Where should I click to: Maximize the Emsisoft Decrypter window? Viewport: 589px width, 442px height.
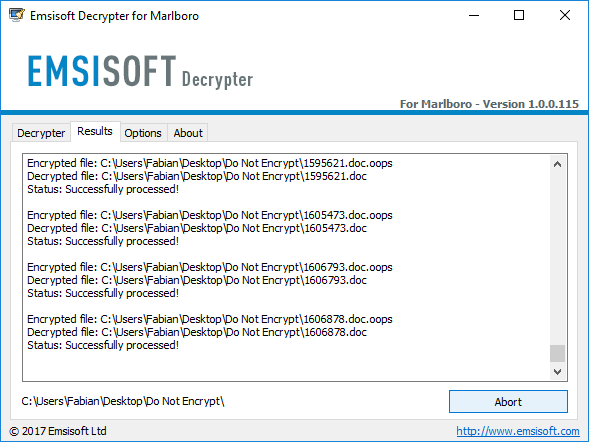519,15
